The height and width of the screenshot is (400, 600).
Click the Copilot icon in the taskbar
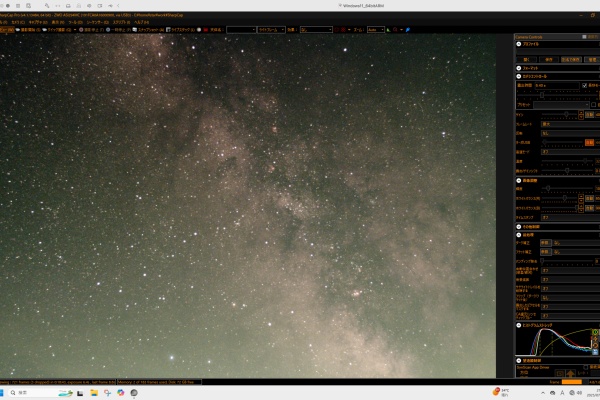pos(121,393)
